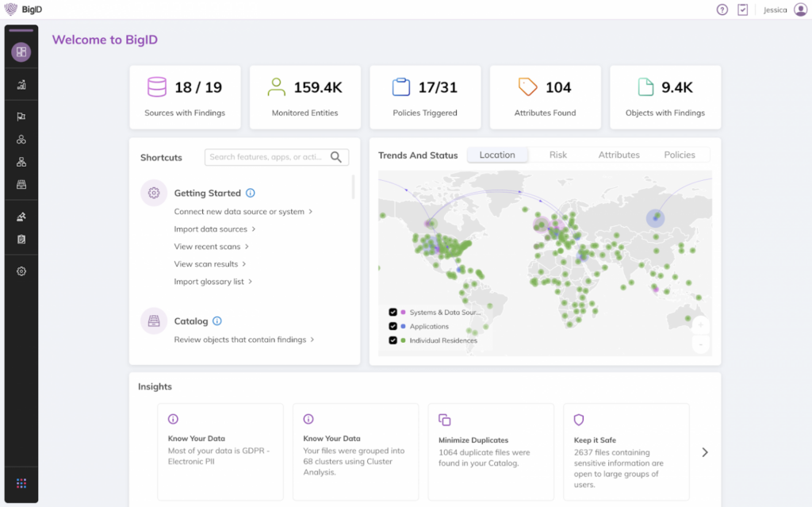
Task: Open Connect new data source or system
Action: tap(239, 212)
